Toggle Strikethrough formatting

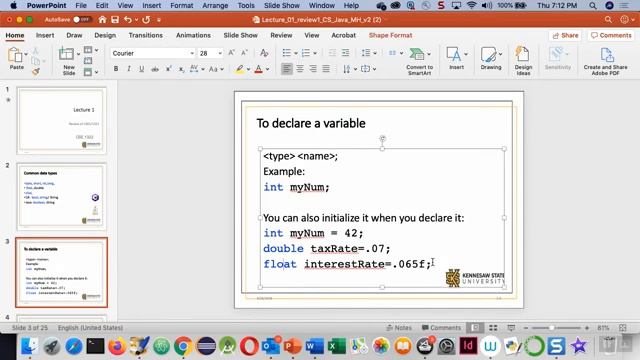(x=155, y=69)
